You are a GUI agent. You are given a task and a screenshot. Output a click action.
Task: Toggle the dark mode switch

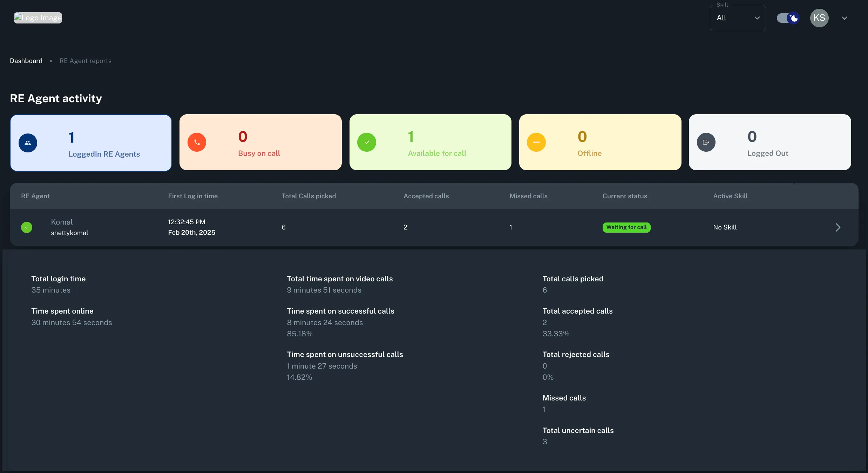click(788, 18)
